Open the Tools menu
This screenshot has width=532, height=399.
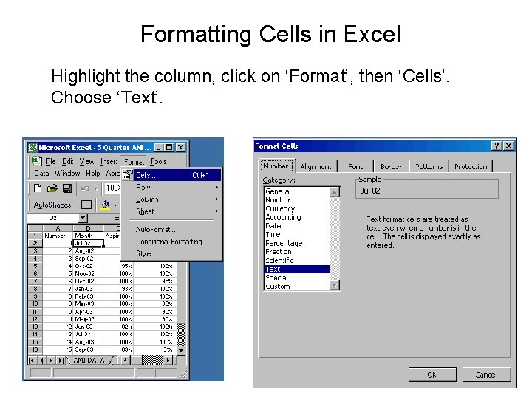(158, 161)
